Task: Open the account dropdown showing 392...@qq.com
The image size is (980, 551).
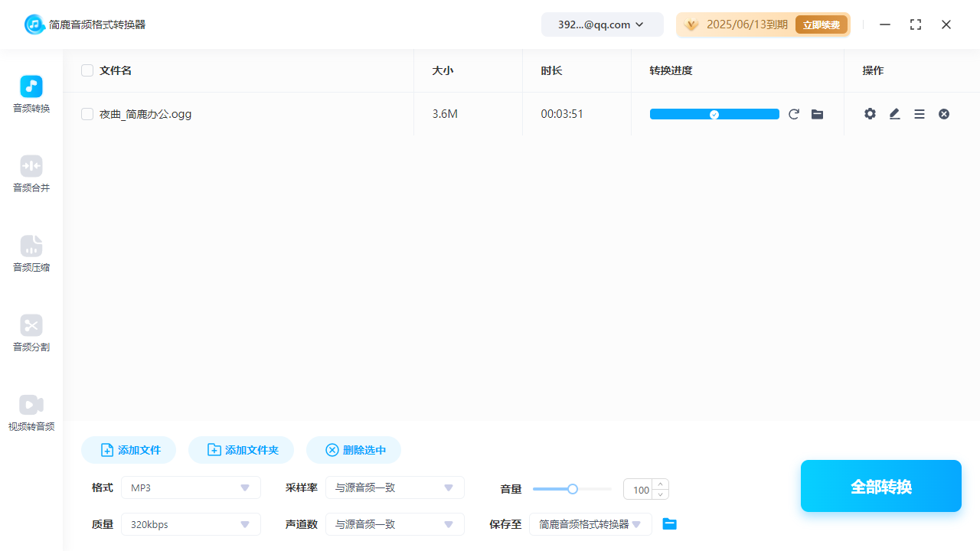Action: click(602, 24)
